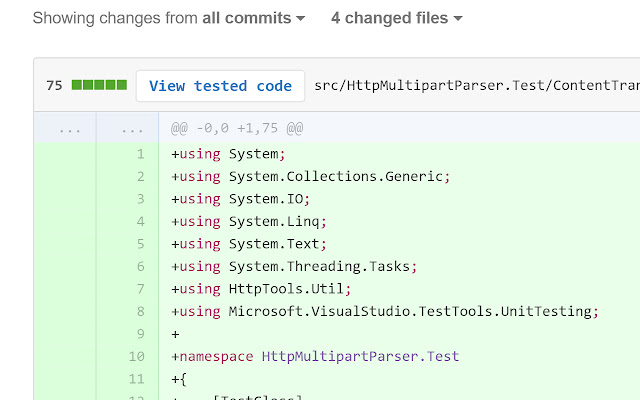The height and width of the screenshot is (400, 640).
Task: Click line number 5
Action: point(140,244)
